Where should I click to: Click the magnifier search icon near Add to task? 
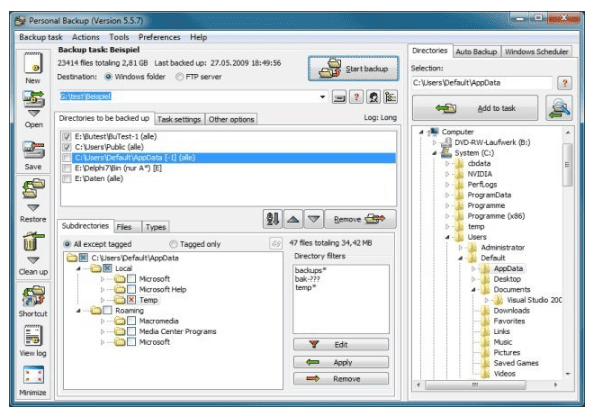[559, 108]
